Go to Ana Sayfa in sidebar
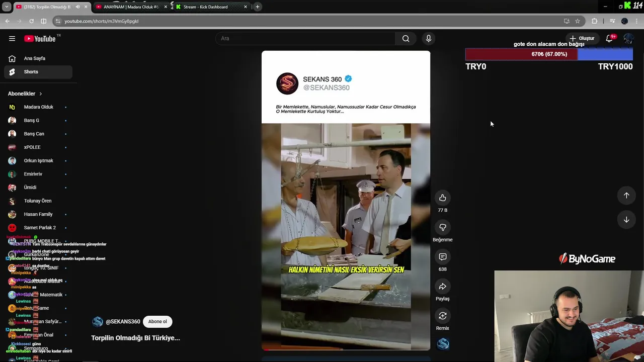 point(38,58)
